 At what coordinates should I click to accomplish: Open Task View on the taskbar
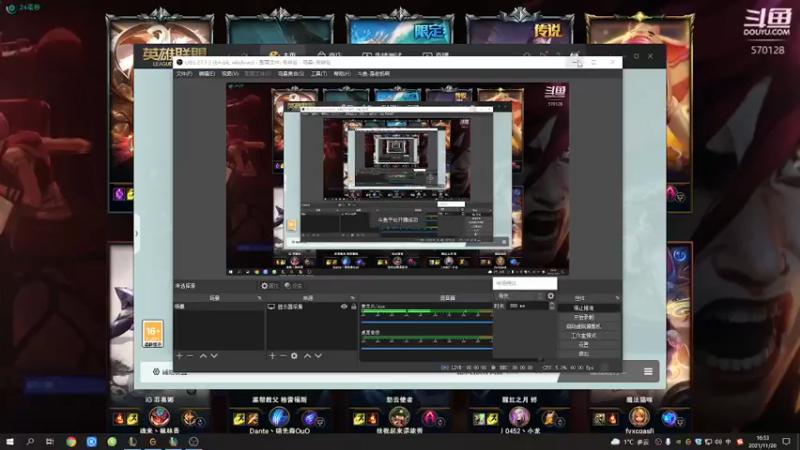tap(50, 442)
